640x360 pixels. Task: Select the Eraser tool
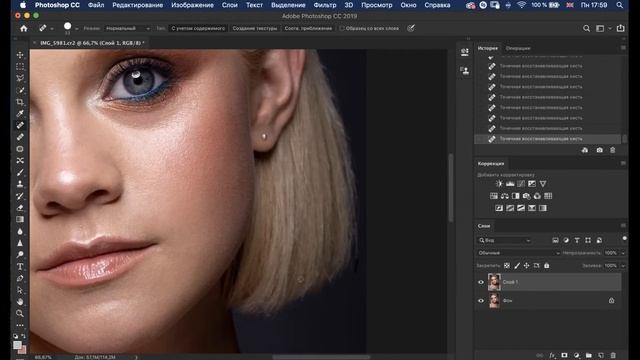tap(20, 208)
